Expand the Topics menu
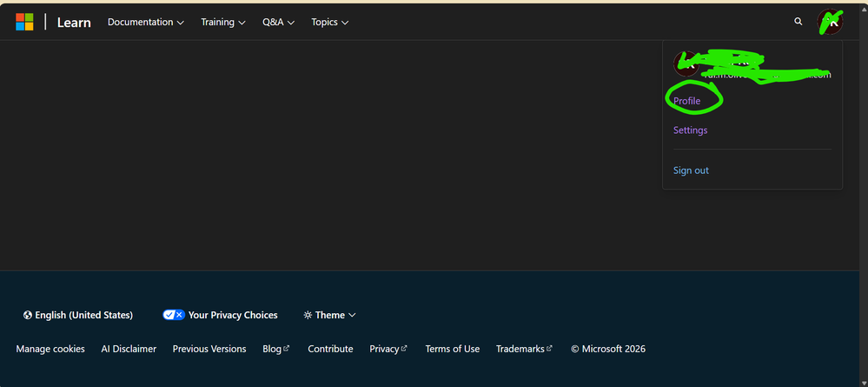Viewport: 868px width, 387px height. [x=330, y=23]
